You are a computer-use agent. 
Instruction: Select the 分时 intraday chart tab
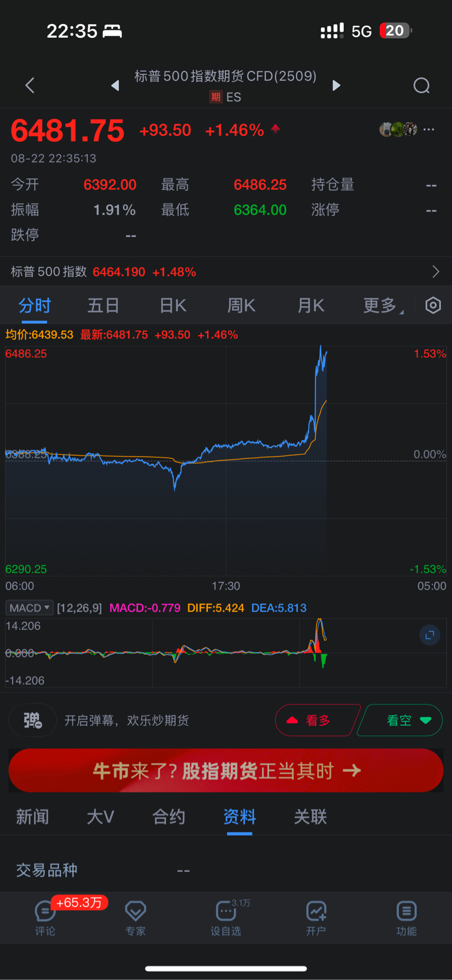[x=35, y=305]
